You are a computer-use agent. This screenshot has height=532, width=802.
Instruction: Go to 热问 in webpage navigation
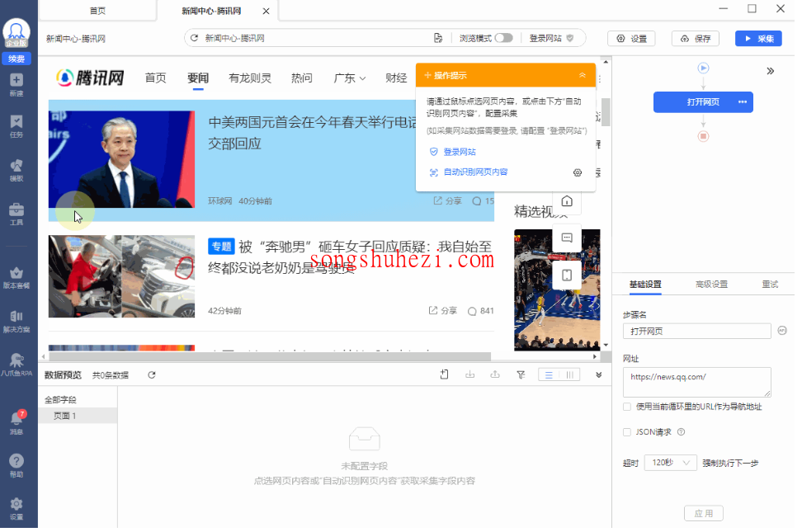[302, 78]
